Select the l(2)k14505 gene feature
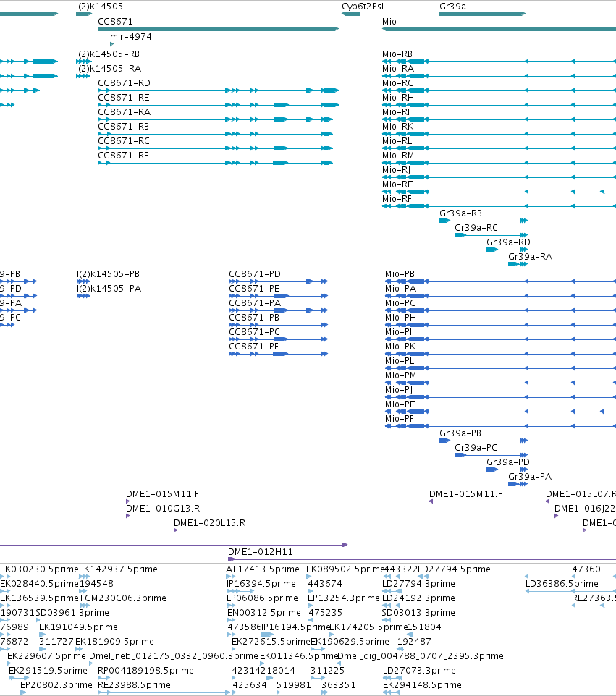 84,14
